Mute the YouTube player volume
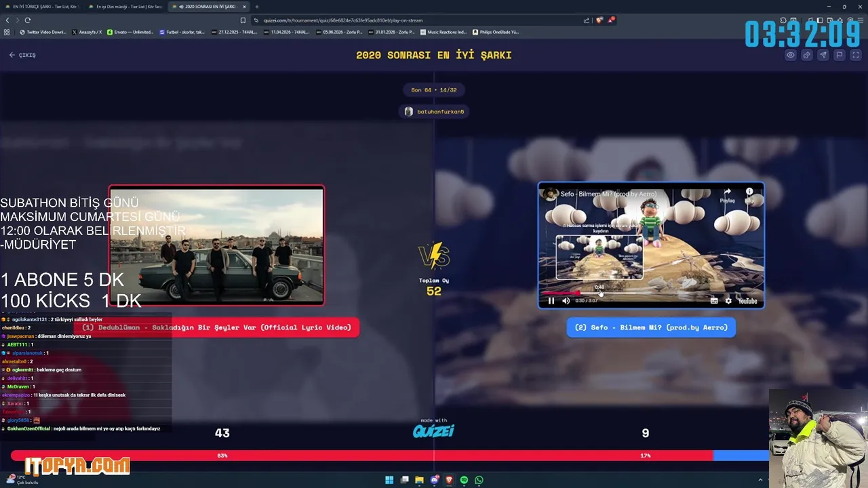Screen dimensions: 868x488 tap(566, 301)
